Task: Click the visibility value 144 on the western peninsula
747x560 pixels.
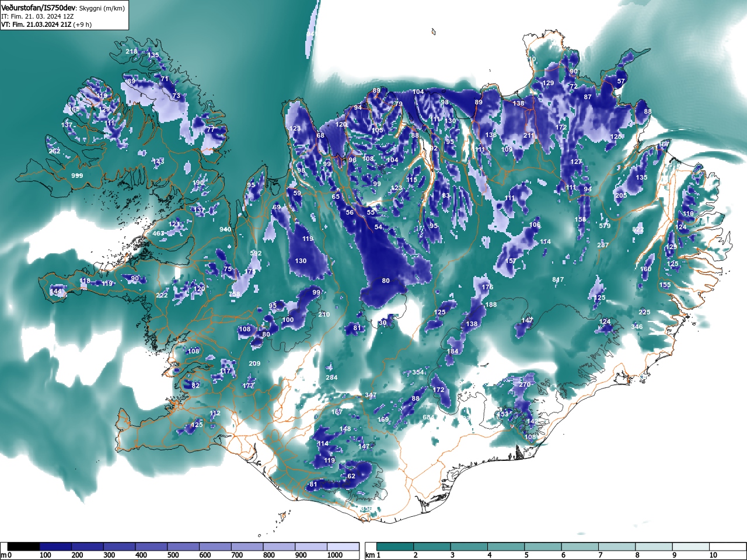Action: [56, 291]
